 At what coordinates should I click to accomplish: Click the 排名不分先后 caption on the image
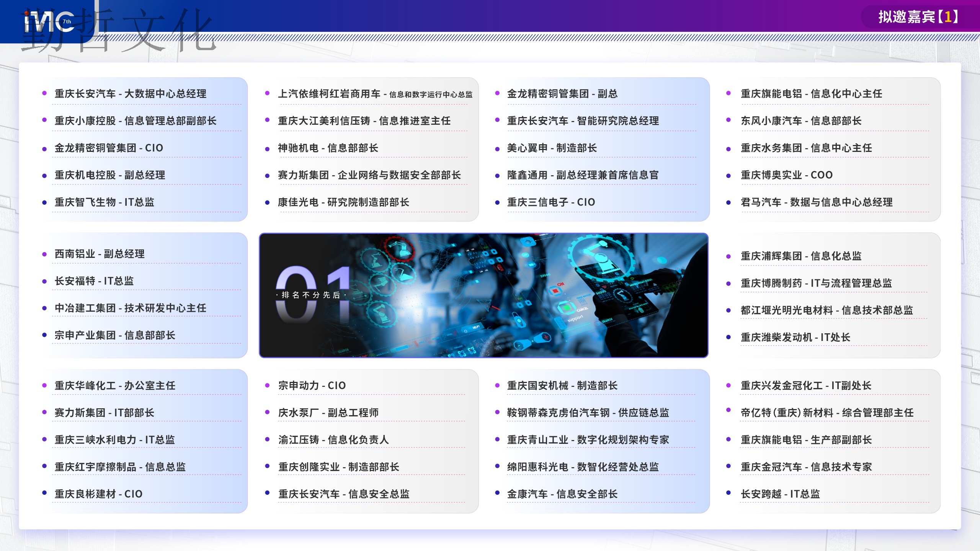click(x=311, y=295)
